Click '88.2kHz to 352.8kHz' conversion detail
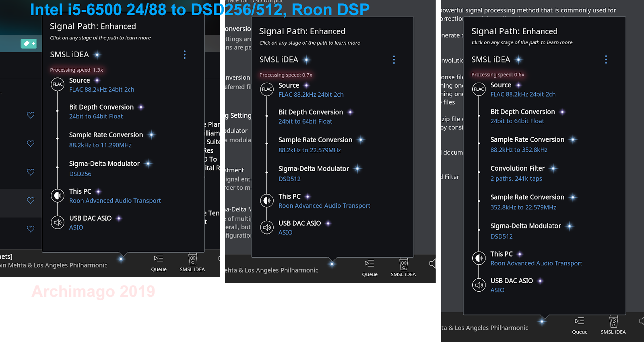 pos(519,150)
